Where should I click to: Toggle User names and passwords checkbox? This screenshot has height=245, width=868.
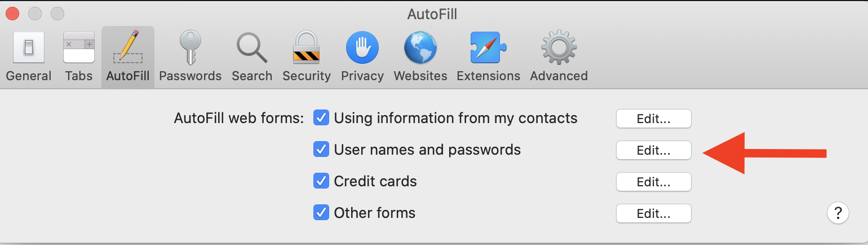coord(321,150)
